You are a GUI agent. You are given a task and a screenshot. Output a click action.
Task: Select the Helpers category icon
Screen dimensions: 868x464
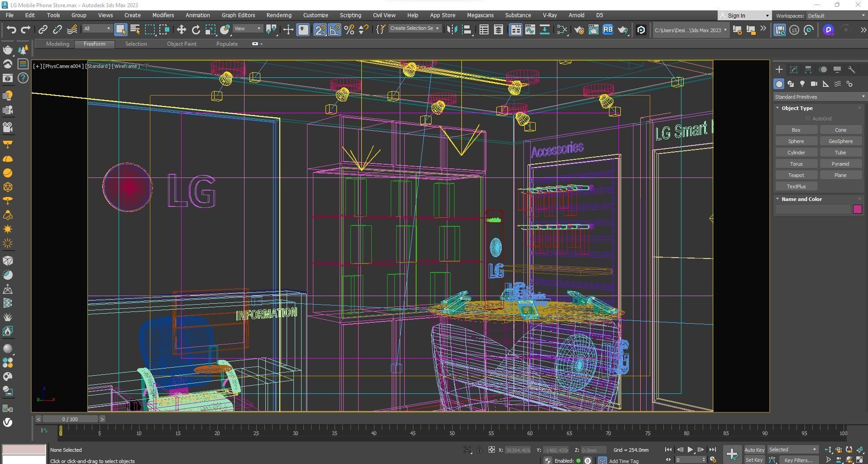pos(826,84)
